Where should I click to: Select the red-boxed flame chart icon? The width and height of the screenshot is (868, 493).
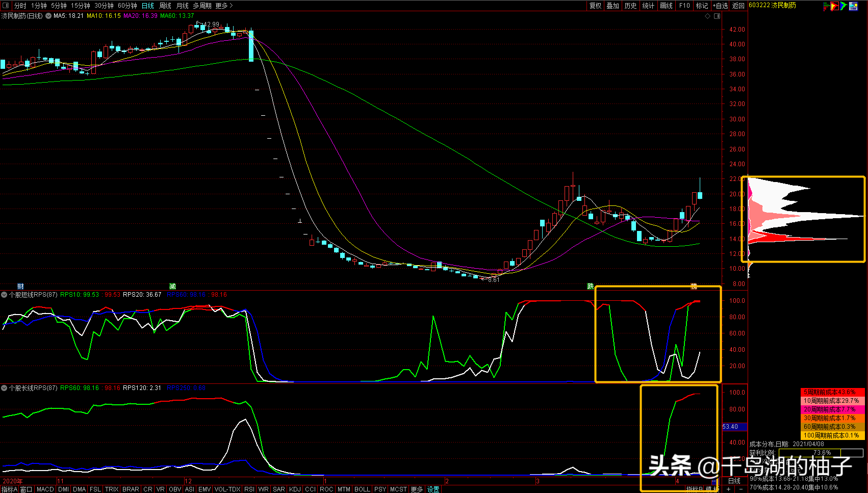coord(834,6)
